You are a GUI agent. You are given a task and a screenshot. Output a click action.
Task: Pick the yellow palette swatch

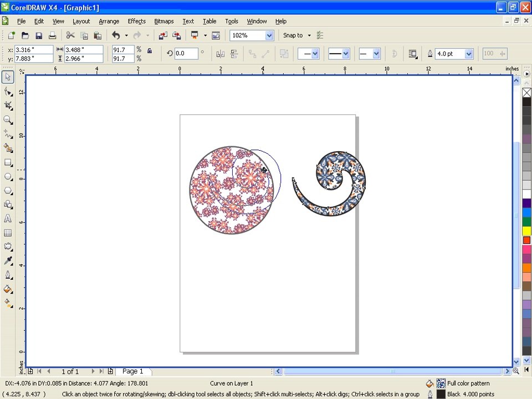[526, 231]
